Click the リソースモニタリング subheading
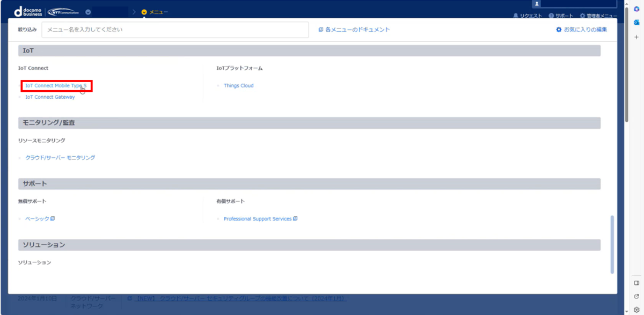Image resolution: width=644 pixels, height=315 pixels. pyautogui.click(x=41, y=141)
